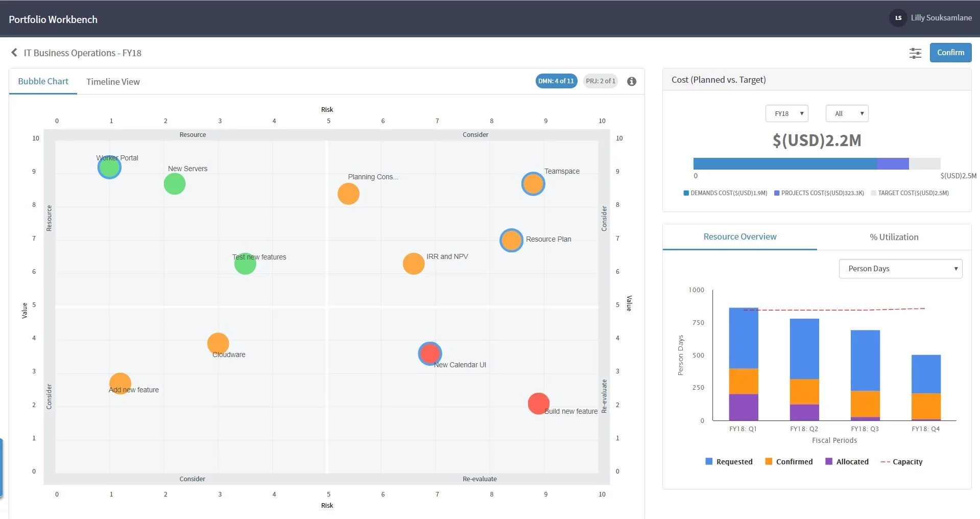Toggle the Allocated legend item
The image size is (980, 519).
point(847,461)
